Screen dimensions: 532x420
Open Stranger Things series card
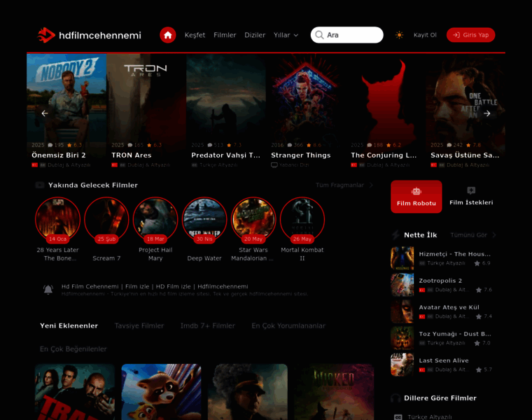pos(306,112)
